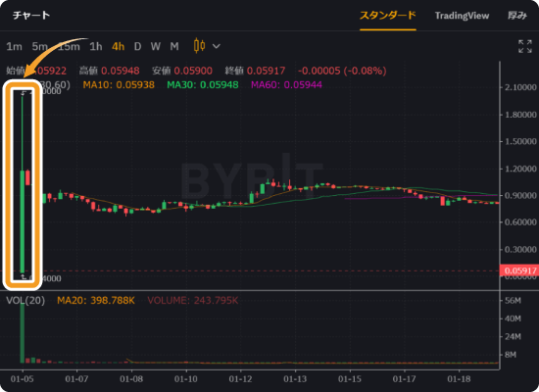The height and width of the screenshot is (392, 539).
Task: Click the 24M volume axis label
Action: (513, 337)
